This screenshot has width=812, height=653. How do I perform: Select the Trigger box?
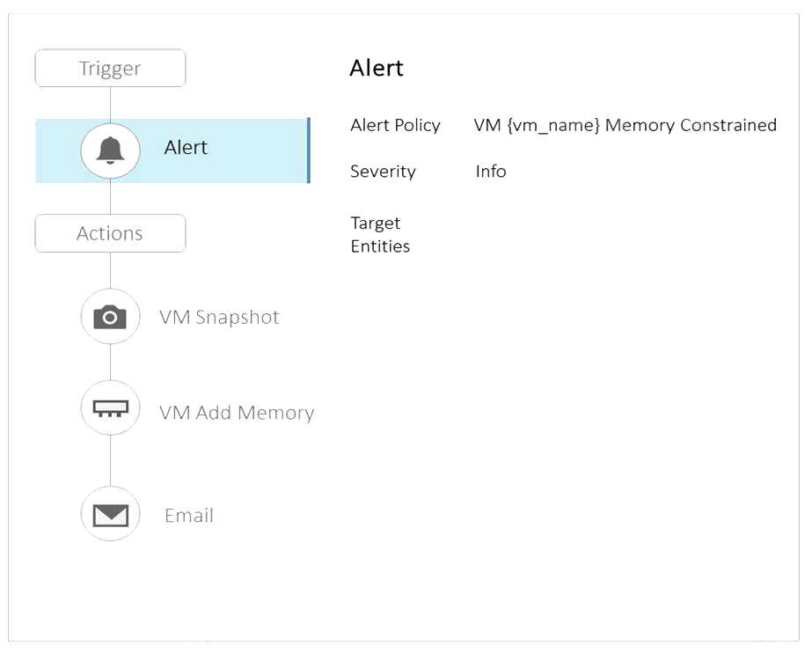[x=110, y=69]
